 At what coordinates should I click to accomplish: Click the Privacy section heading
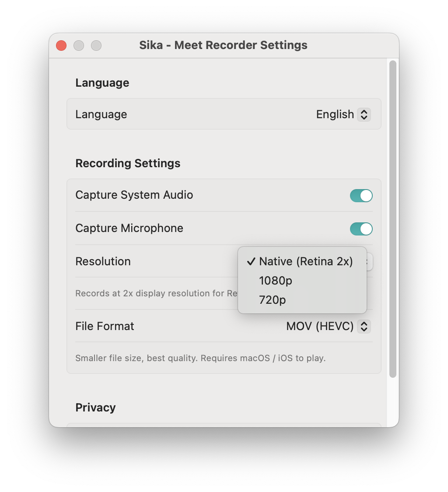tap(95, 408)
